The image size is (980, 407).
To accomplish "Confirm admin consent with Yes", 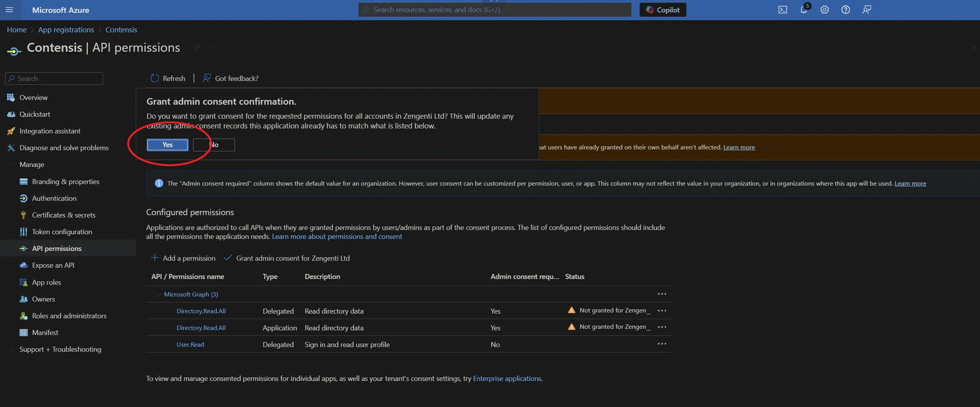I will [167, 145].
